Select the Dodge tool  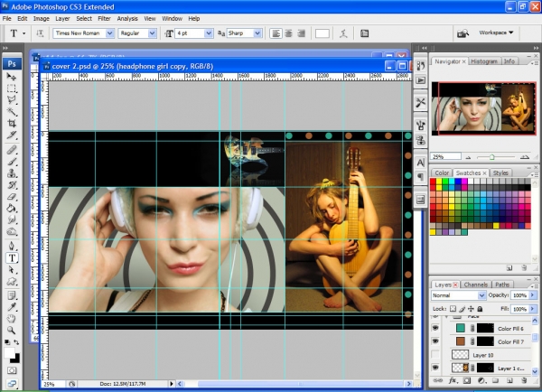[x=12, y=231]
